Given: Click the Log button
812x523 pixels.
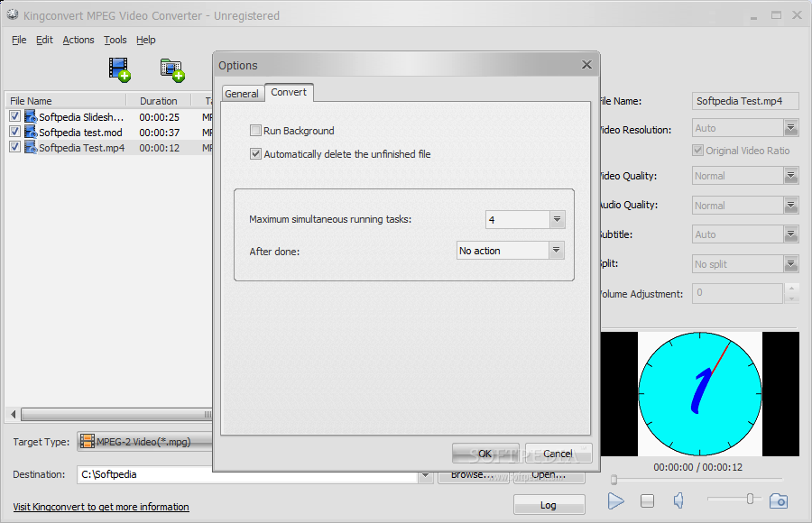Looking at the screenshot, I should tap(549, 505).
